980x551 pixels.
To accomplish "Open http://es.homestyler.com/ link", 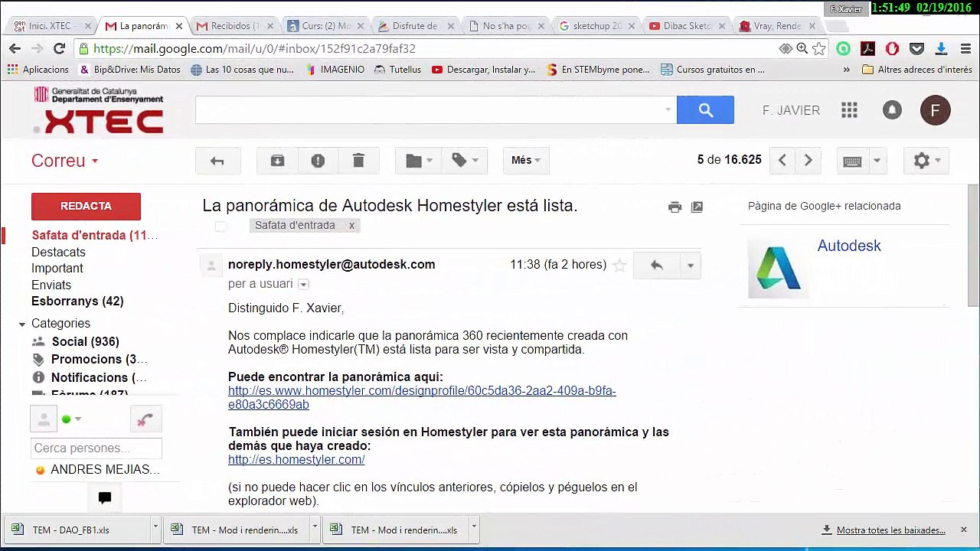I will (x=296, y=459).
